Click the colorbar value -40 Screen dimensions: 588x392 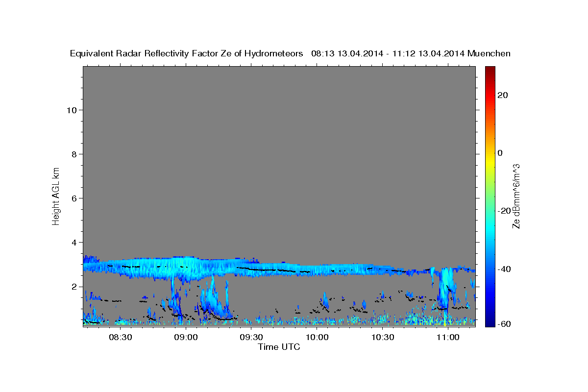pyautogui.click(x=504, y=269)
